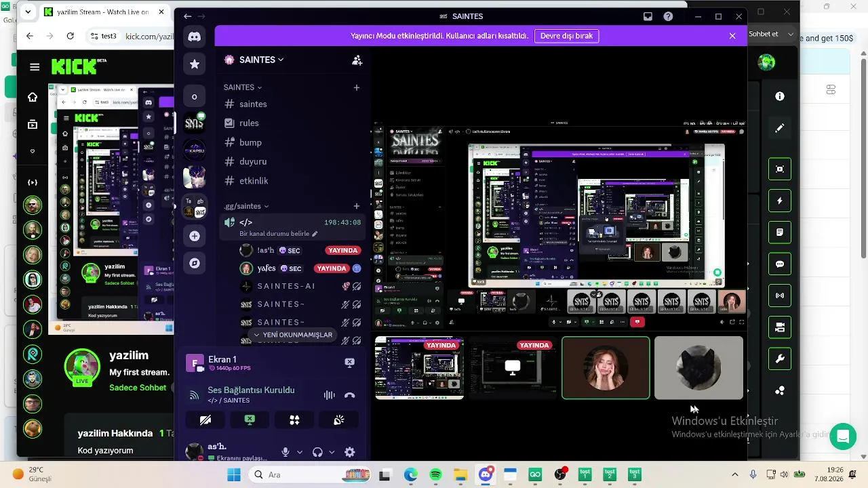The image size is (868, 488).
Task: Deafen audio with the headphone button
Action: click(317, 452)
